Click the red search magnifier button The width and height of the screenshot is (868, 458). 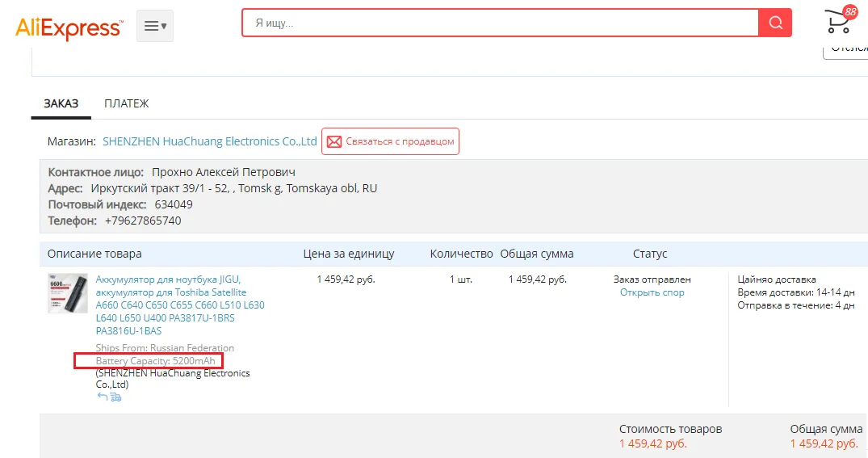click(x=775, y=23)
